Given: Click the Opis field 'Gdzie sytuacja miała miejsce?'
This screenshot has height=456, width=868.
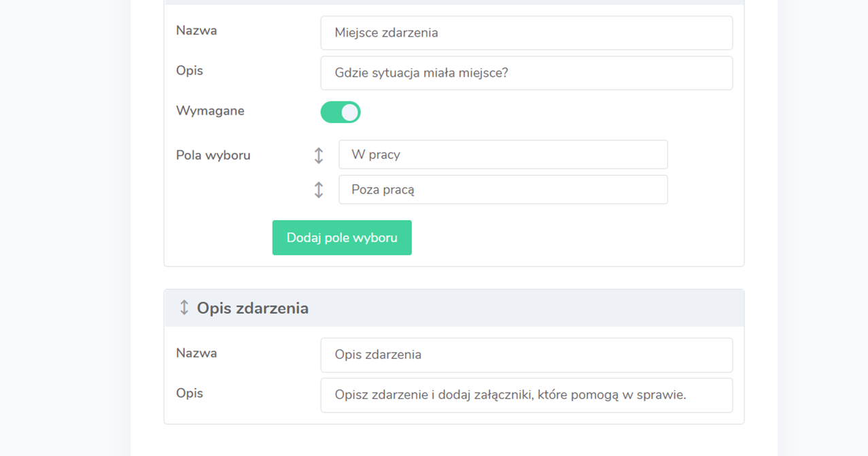Looking at the screenshot, I should 527,73.
